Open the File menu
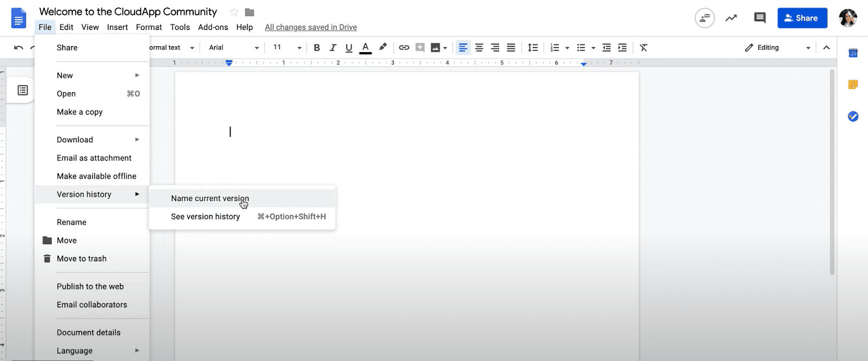The height and width of the screenshot is (361, 868). pyautogui.click(x=45, y=27)
